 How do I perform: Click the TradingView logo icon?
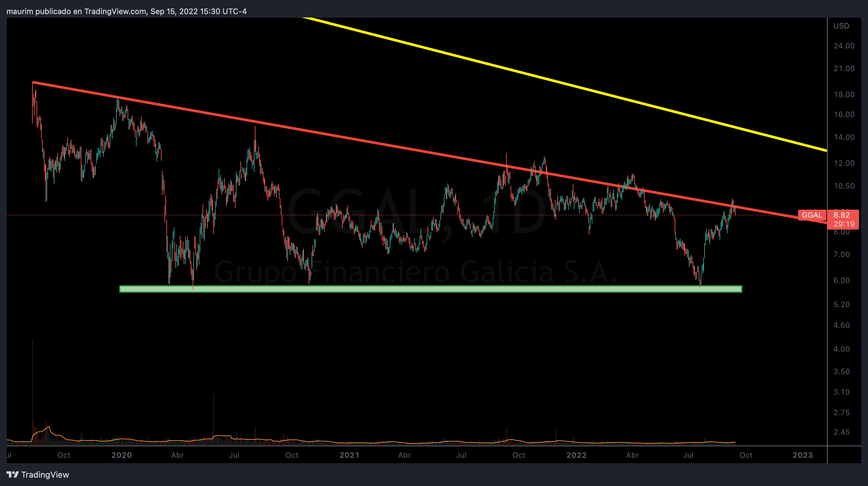tap(13, 474)
